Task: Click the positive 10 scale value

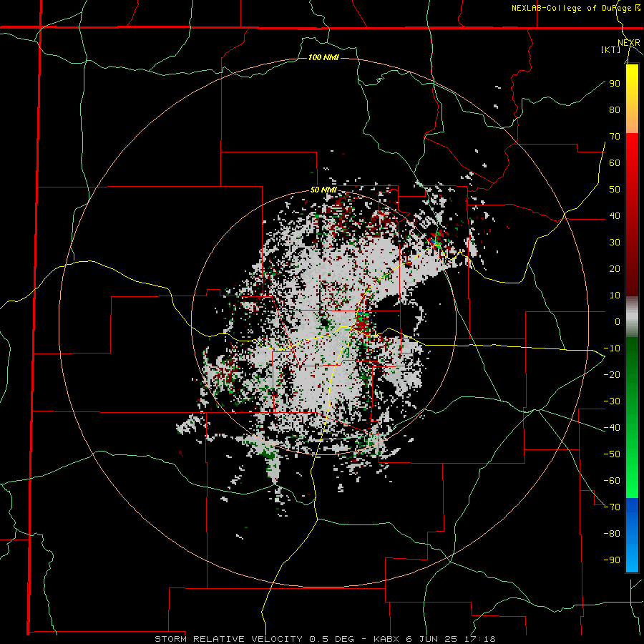Action: tap(615, 296)
